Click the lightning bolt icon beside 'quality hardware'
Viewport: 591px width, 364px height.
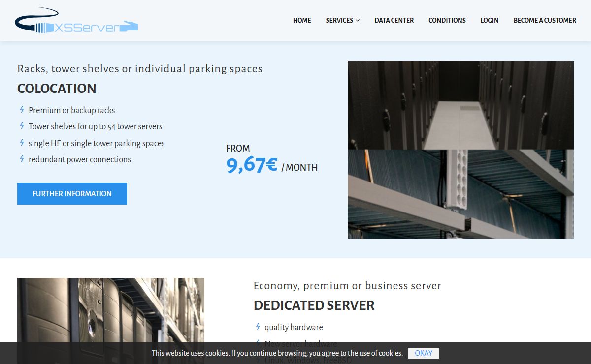pos(258,327)
